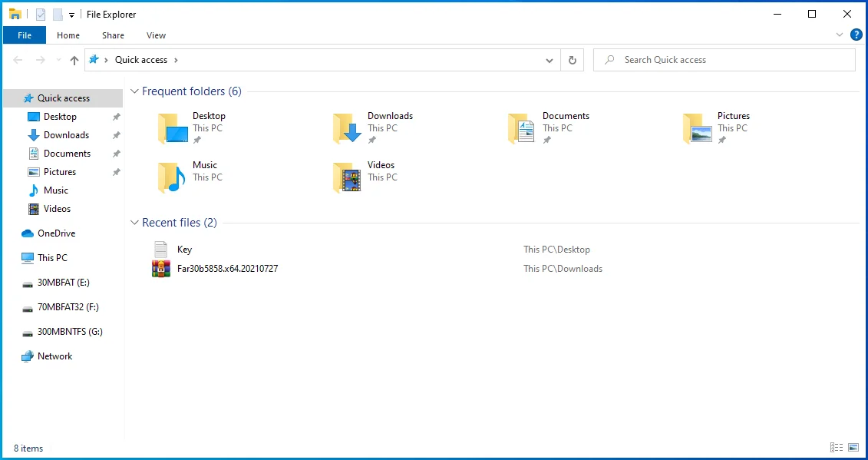The height and width of the screenshot is (460, 868).
Task: Select Quick access in navigation pane
Action: (63, 98)
